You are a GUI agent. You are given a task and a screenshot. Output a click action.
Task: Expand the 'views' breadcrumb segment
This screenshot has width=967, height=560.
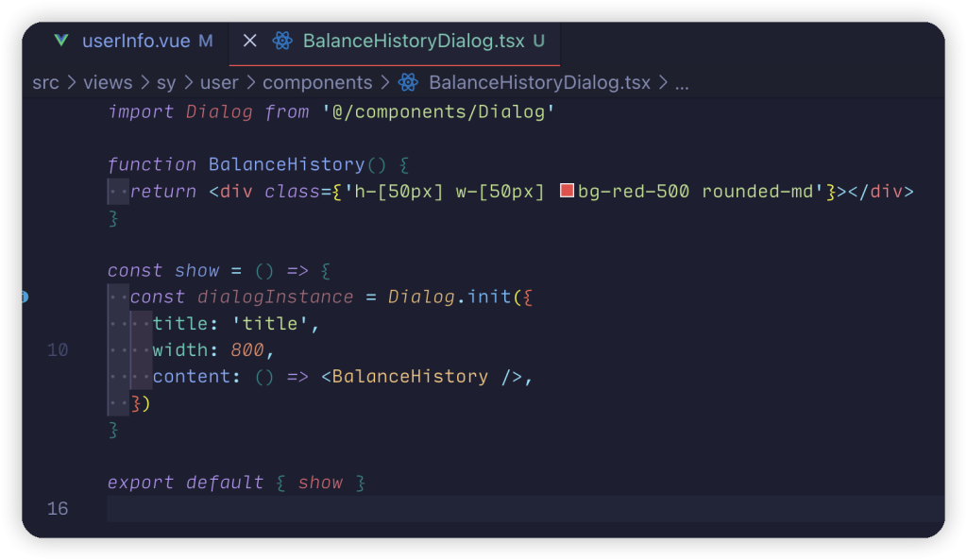[x=108, y=83]
